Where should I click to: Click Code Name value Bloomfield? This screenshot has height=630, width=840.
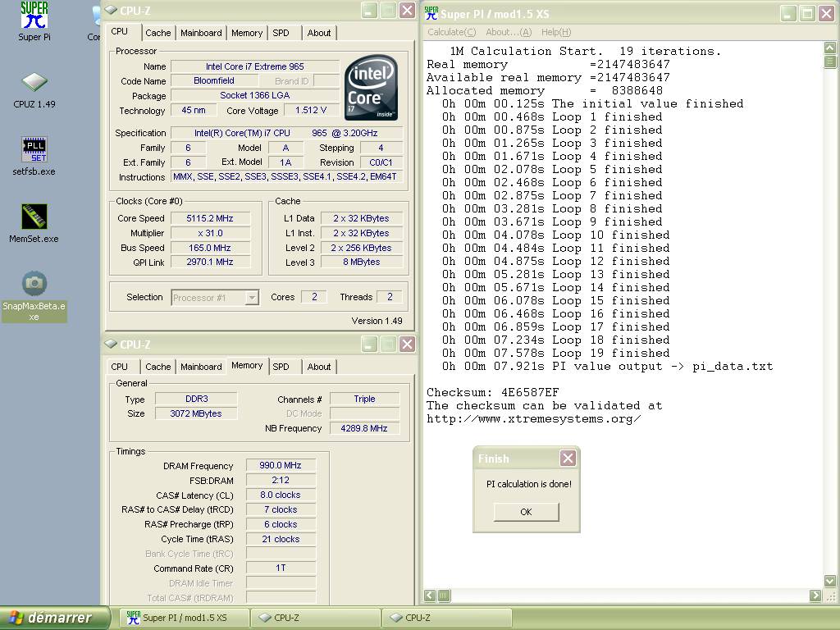(x=214, y=80)
